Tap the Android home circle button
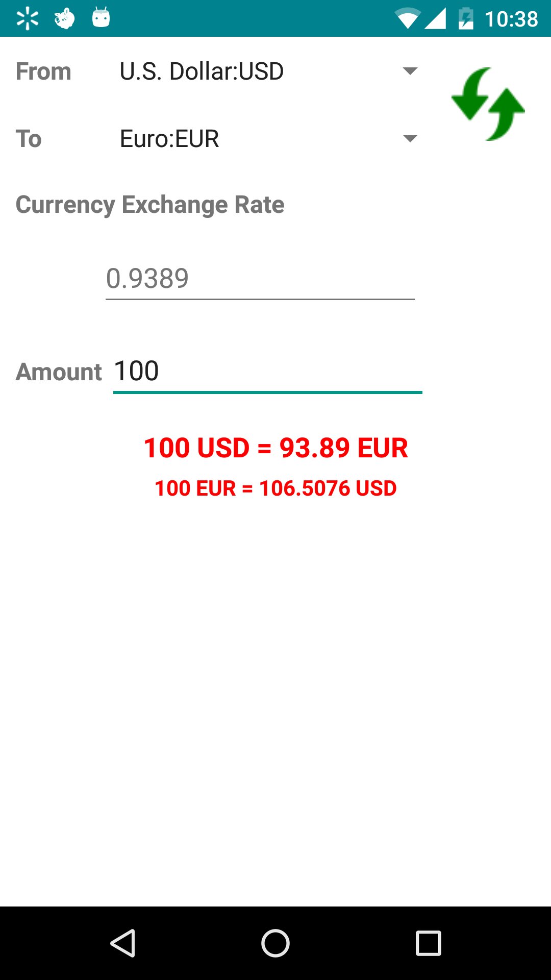 tap(275, 943)
